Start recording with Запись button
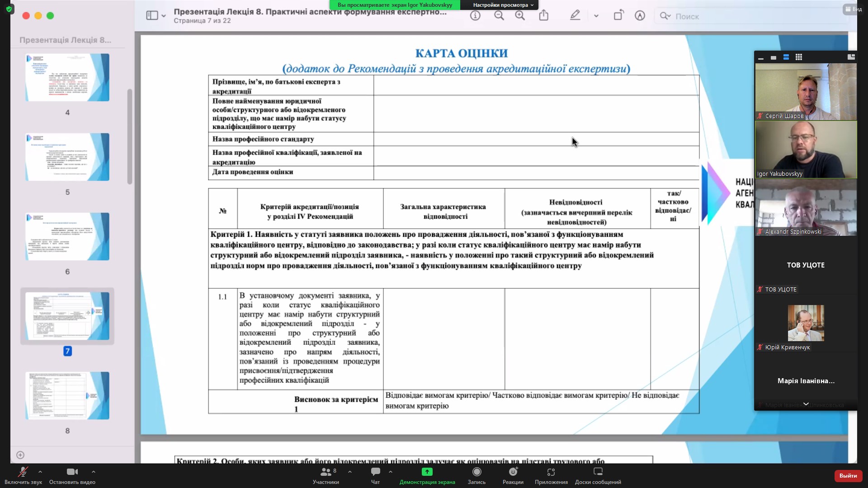The height and width of the screenshot is (488, 868). (476, 476)
